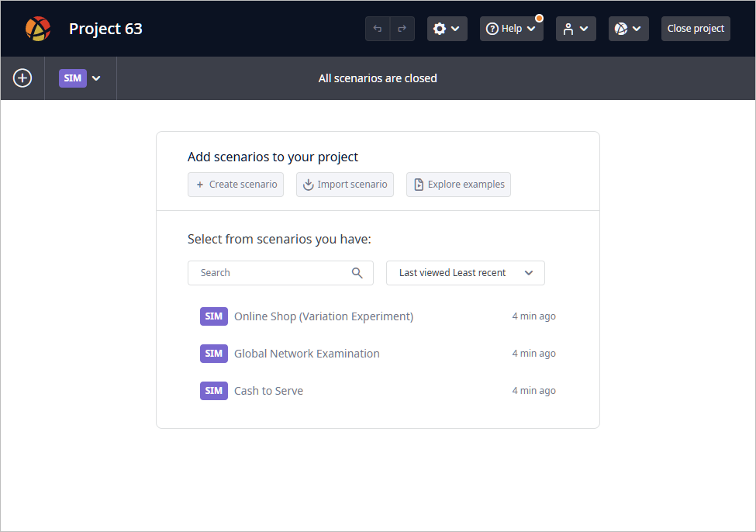Click SIM icon beside Cash to Serve
The height and width of the screenshot is (532, 756).
[x=213, y=391]
